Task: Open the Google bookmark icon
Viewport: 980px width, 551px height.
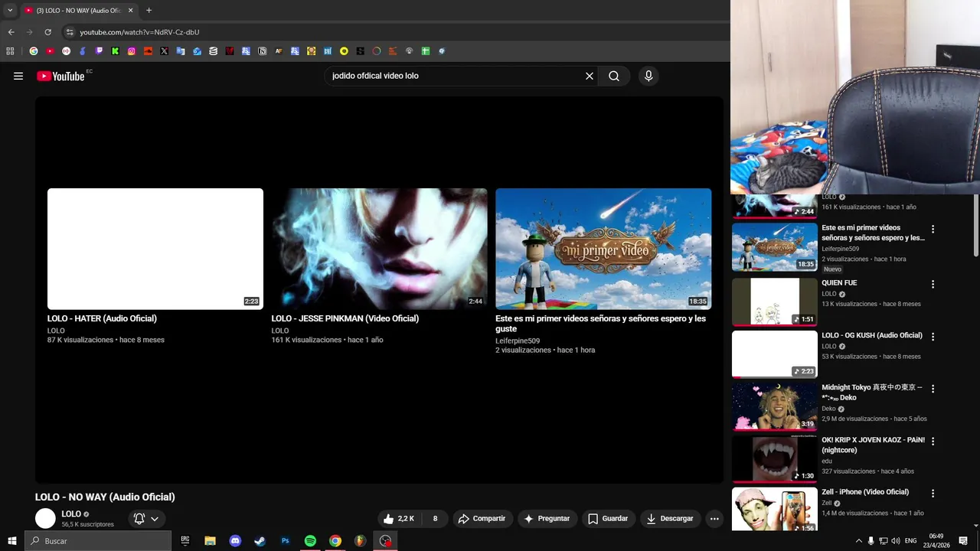Action: [x=33, y=51]
